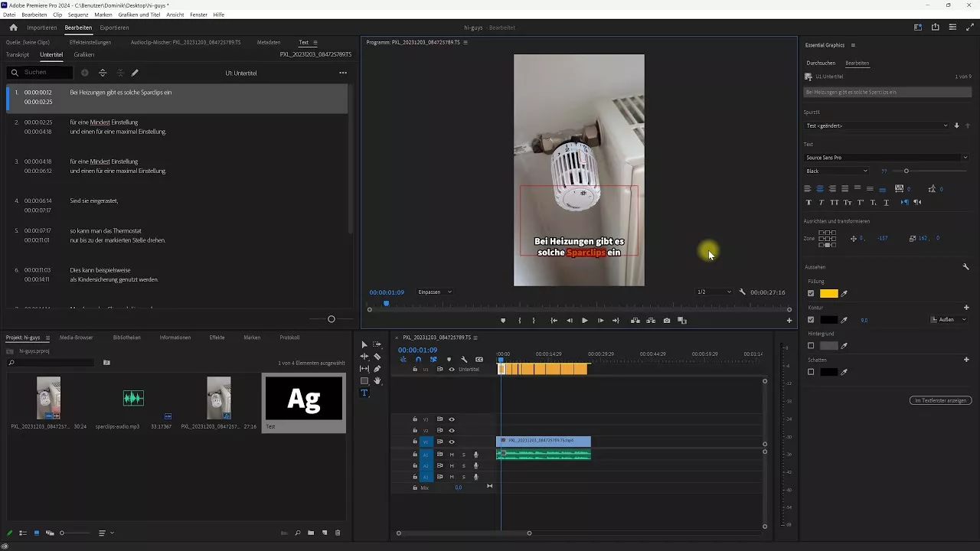Click the Add Marker icon below the program monitor
The height and width of the screenshot is (551, 980).
point(503,320)
